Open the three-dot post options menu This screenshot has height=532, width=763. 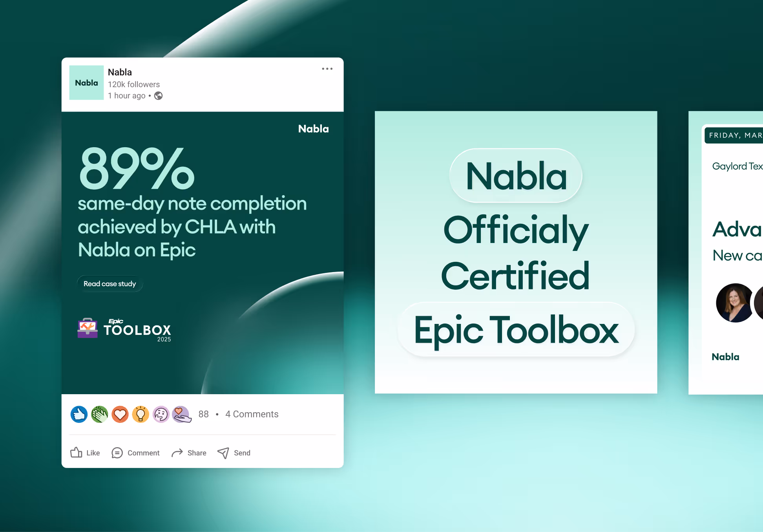327,69
